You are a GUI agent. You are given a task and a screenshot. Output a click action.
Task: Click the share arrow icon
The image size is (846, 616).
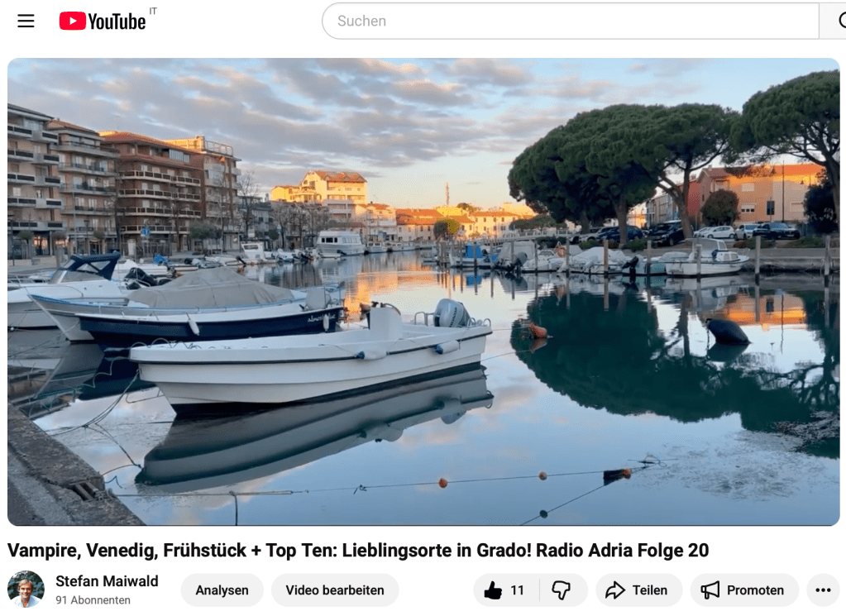tap(615, 590)
